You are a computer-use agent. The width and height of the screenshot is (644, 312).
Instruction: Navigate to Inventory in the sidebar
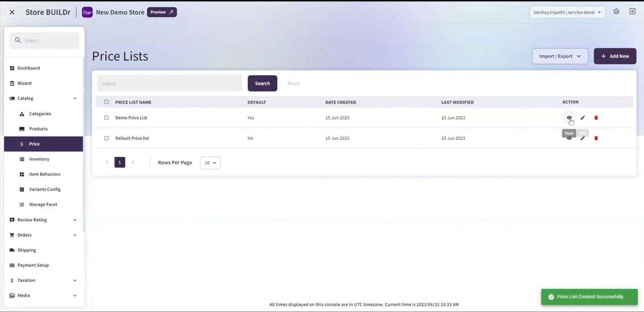[x=39, y=159]
